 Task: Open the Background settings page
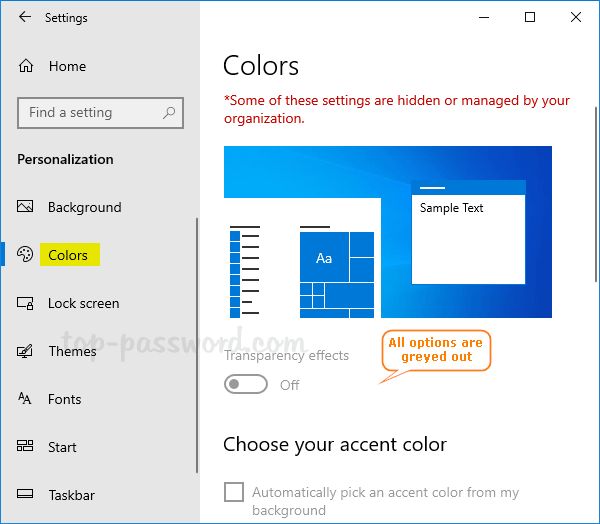(x=84, y=207)
